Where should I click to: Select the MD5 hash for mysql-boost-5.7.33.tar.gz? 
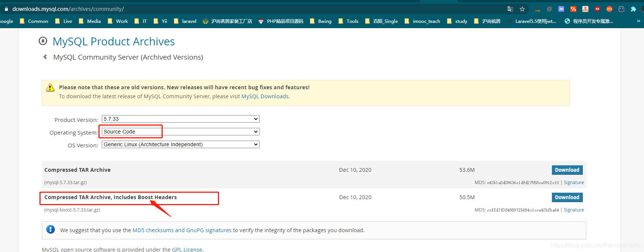523,210
